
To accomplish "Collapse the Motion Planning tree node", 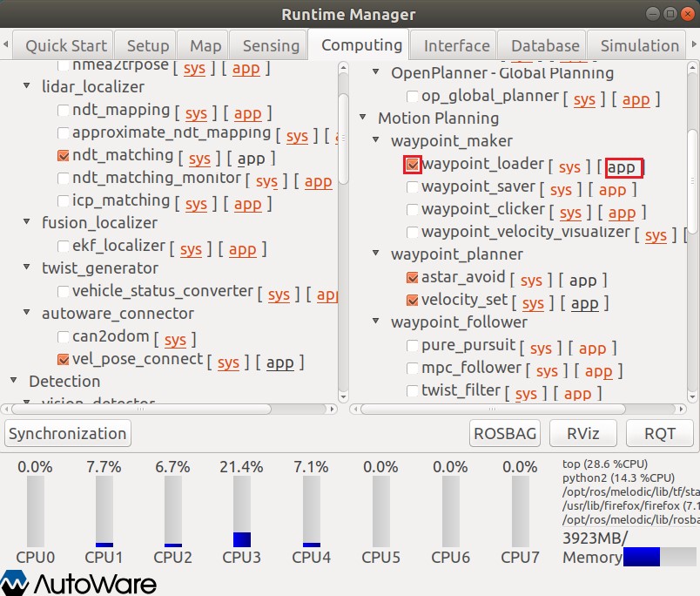I will (363, 117).
